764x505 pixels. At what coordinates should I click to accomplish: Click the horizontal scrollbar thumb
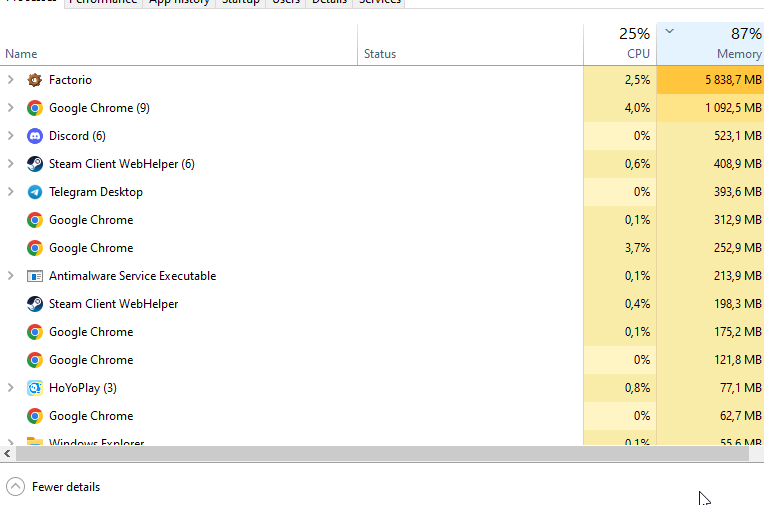(382, 454)
